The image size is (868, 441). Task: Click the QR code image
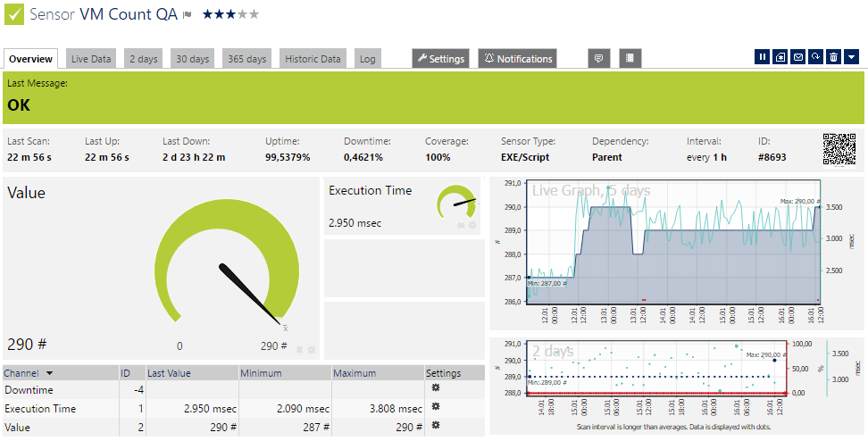(839, 149)
